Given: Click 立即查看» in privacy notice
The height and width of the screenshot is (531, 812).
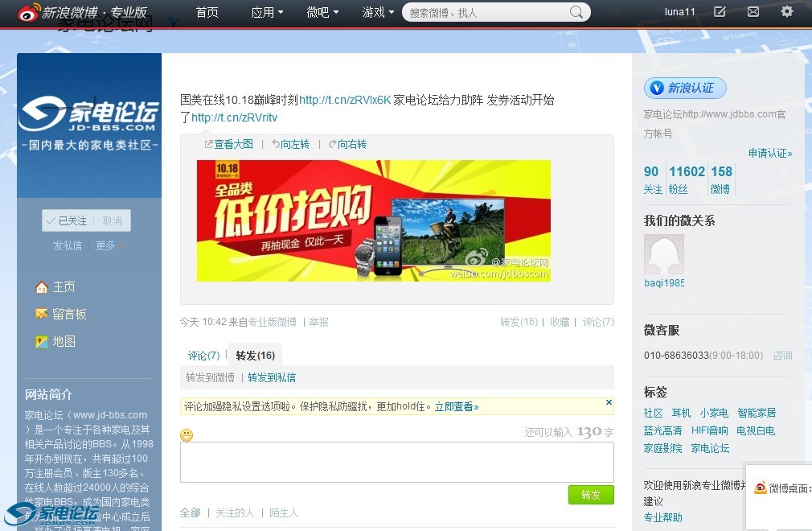Looking at the screenshot, I should [457, 406].
